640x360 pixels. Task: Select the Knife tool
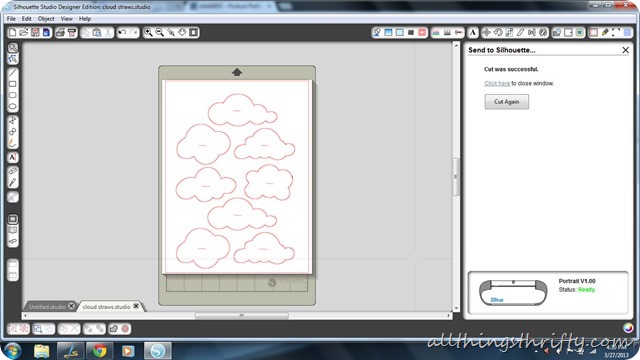pyautogui.click(x=13, y=182)
